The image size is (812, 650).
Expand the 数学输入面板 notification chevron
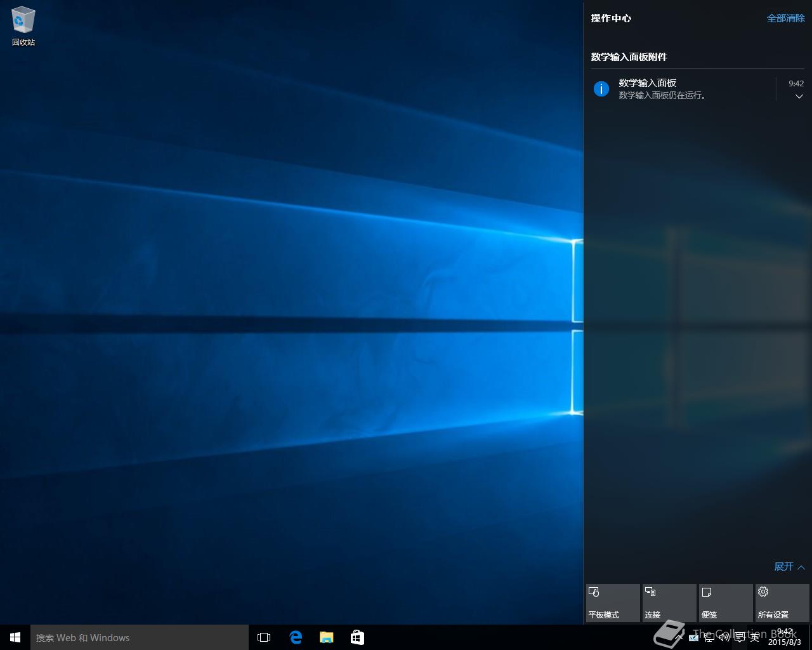click(799, 96)
